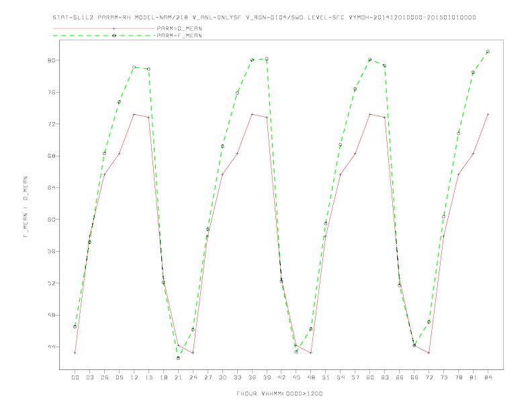The image size is (532, 411).
Task: Click the x-axis label 30
Action: [x=222, y=377]
